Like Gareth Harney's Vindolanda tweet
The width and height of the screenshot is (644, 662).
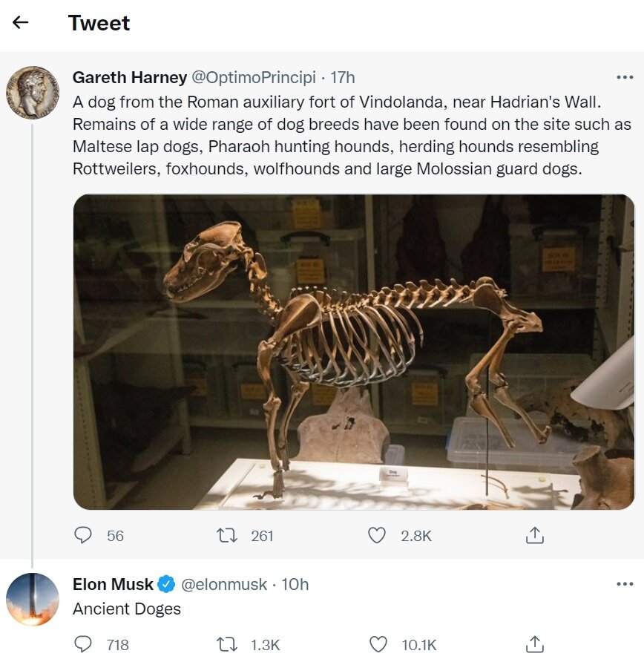click(x=378, y=535)
